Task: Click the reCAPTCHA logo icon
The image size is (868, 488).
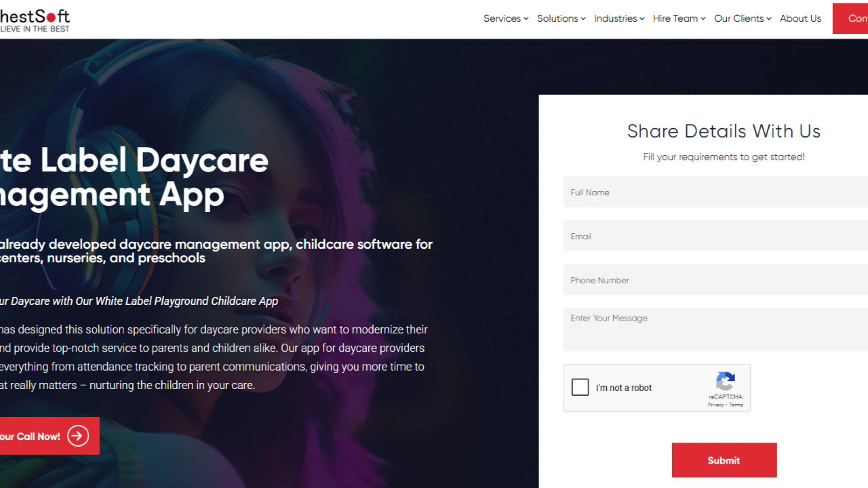Action: click(726, 381)
